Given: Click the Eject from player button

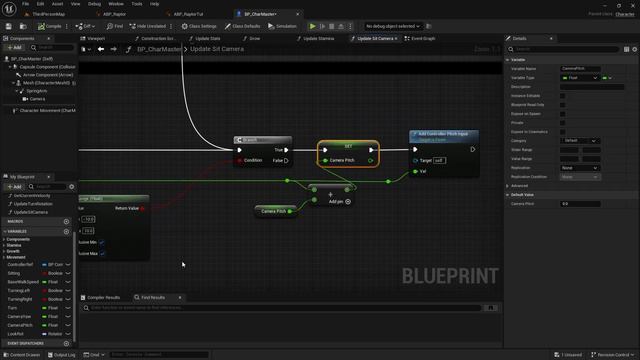Looking at the screenshot, I should (x=341, y=26).
